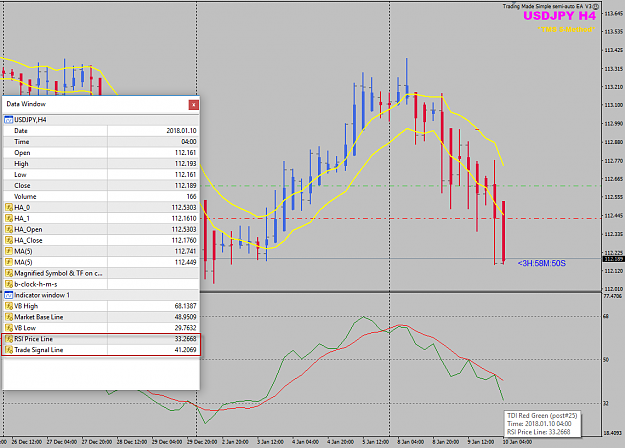Image resolution: width=625 pixels, height=448 pixels.
Task: Select the Time row value 04:00
Action: (x=189, y=141)
